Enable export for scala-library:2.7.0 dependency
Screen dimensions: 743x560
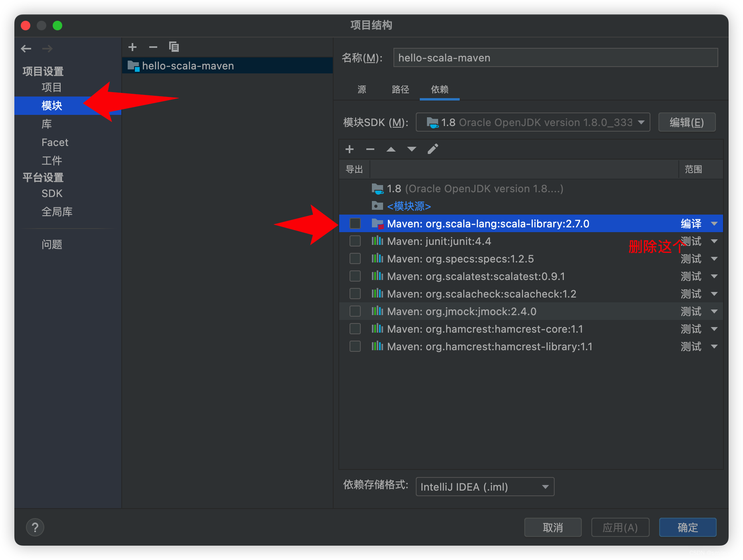point(355,223)
